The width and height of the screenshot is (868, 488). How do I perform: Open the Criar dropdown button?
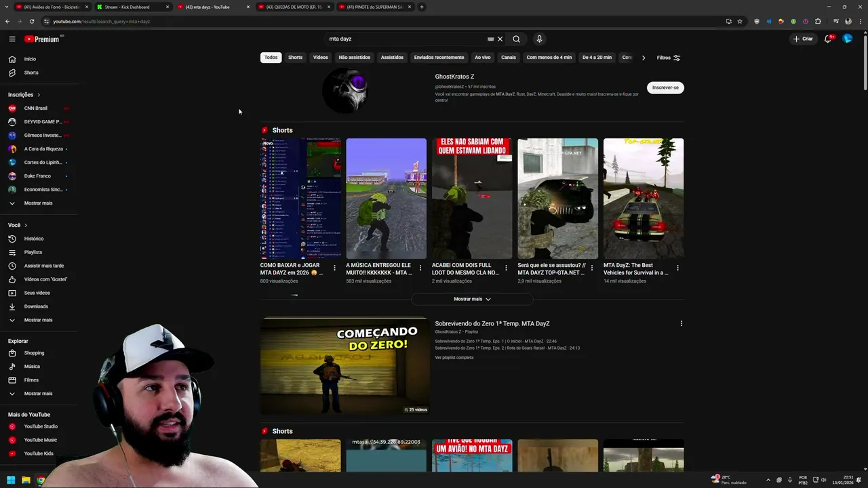pyautogui.click(x=803, y=39)
